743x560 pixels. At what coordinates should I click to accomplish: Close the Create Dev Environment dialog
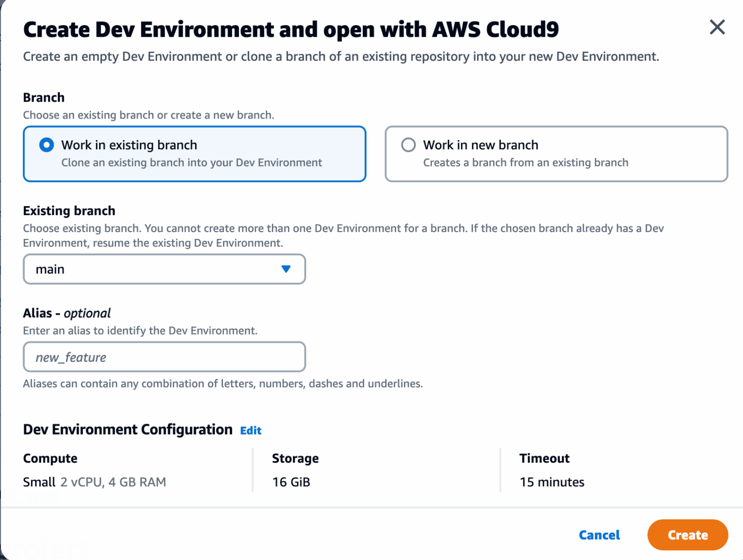[717, 28]
